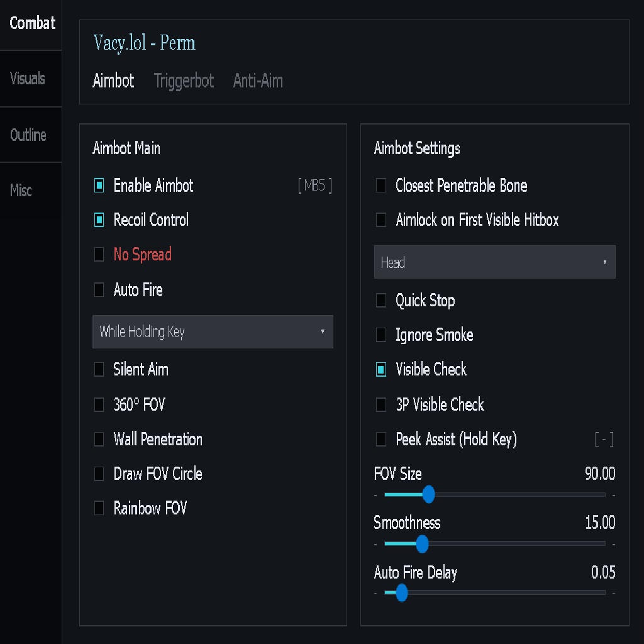Set Peek Assist hold key binding
The height and width of the screenshot is (644, 644).
click(604, 440)
